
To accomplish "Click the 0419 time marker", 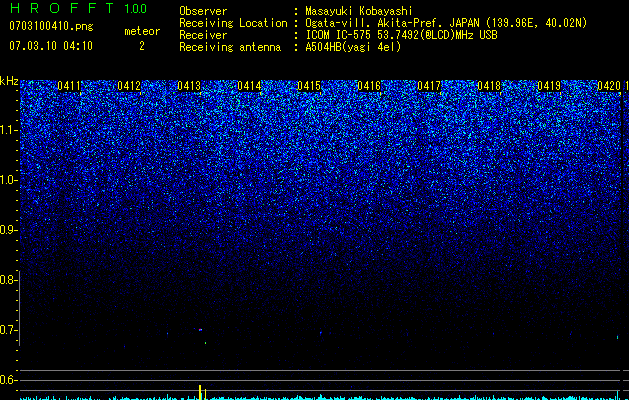I will click(549, 86).
